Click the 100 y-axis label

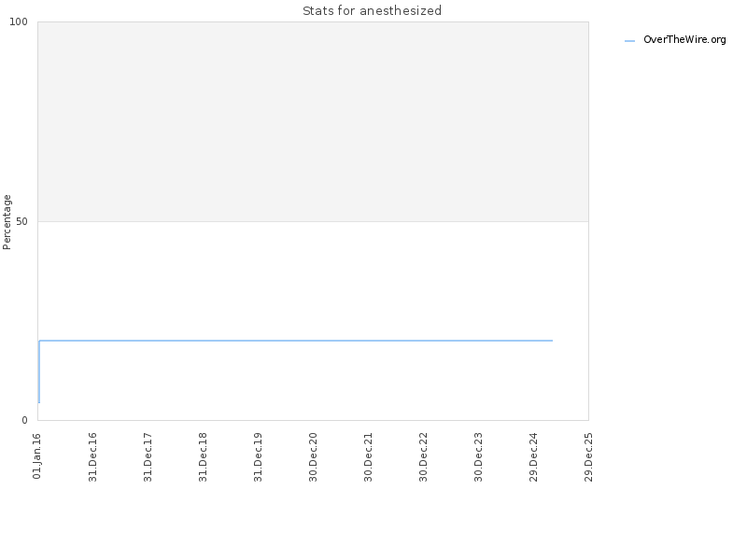(x=19, y=21)
